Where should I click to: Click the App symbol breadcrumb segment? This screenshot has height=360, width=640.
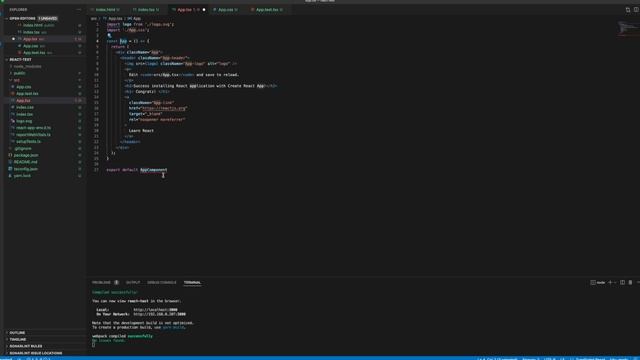[135, 19]
